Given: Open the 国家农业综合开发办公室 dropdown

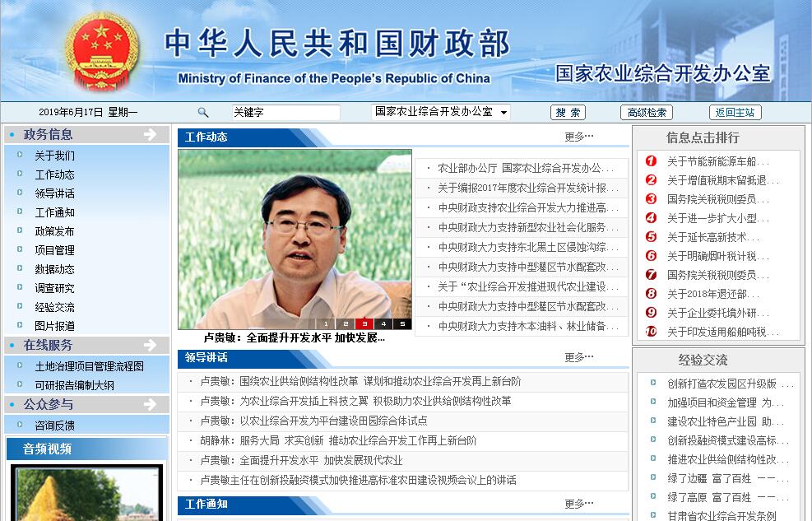Looking at the screenshot, I should click(x=440, y=113).
